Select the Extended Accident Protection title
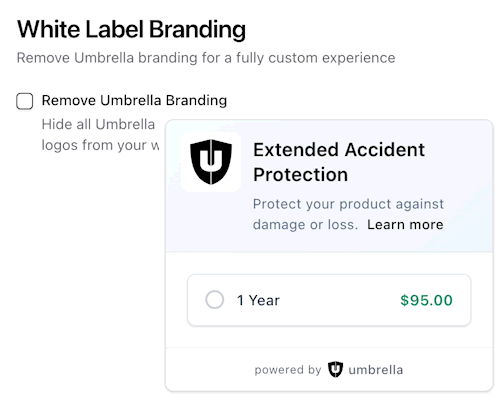Image resolution: width=500 pixels, height=400 pixels. click(339, 162)
